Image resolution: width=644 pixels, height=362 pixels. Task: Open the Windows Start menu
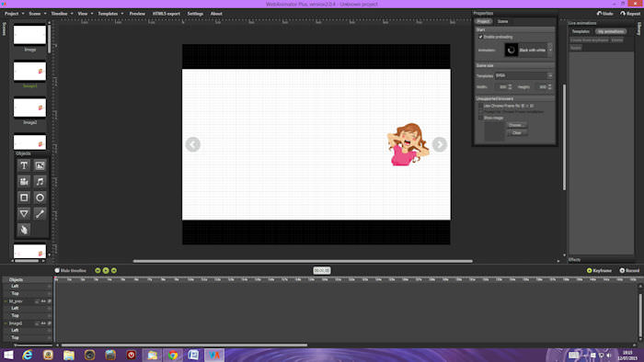(8, 355)
